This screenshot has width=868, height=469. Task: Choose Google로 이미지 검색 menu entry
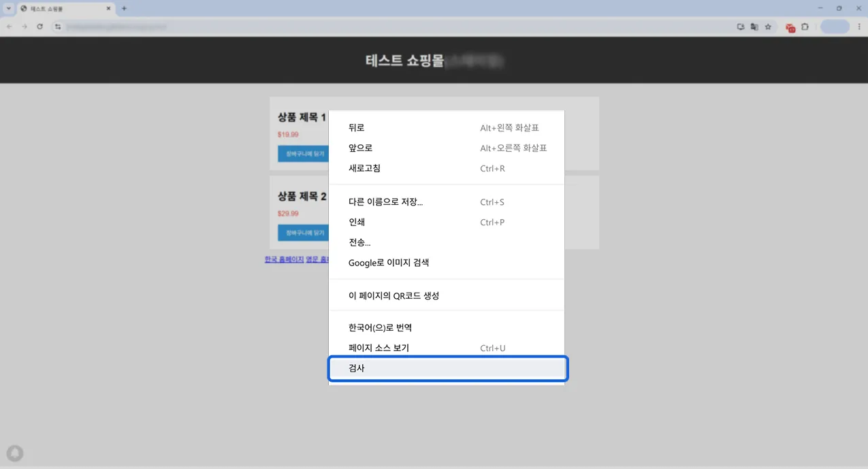[447, 263]
